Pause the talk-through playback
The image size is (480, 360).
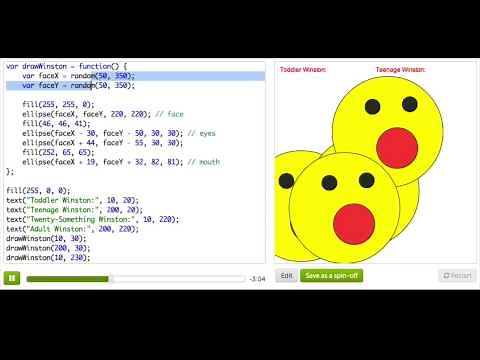click(12, 278)
